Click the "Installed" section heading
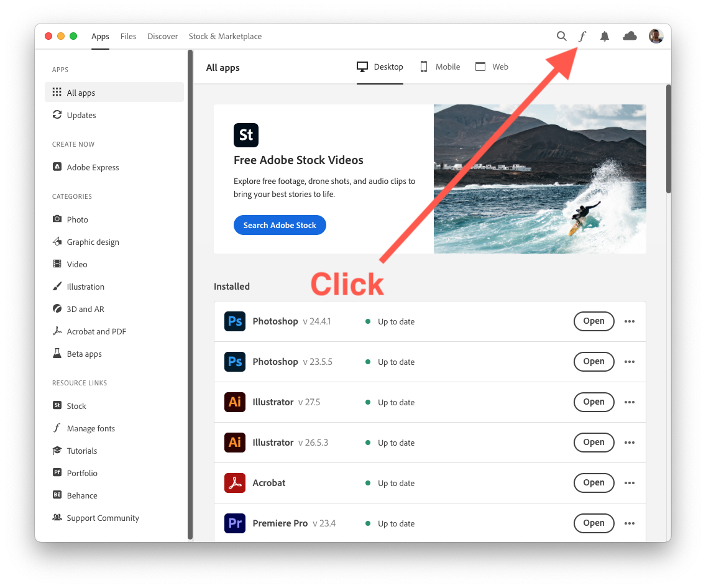 (231, 287)
